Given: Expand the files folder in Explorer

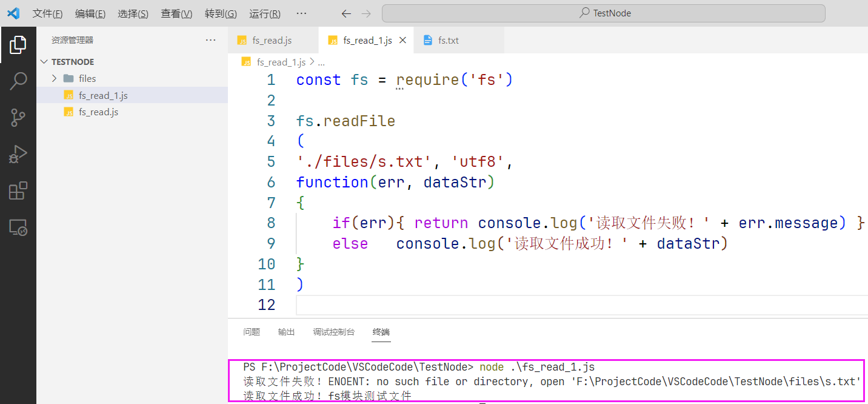Looking at the screenshot, I should (55, 78).
